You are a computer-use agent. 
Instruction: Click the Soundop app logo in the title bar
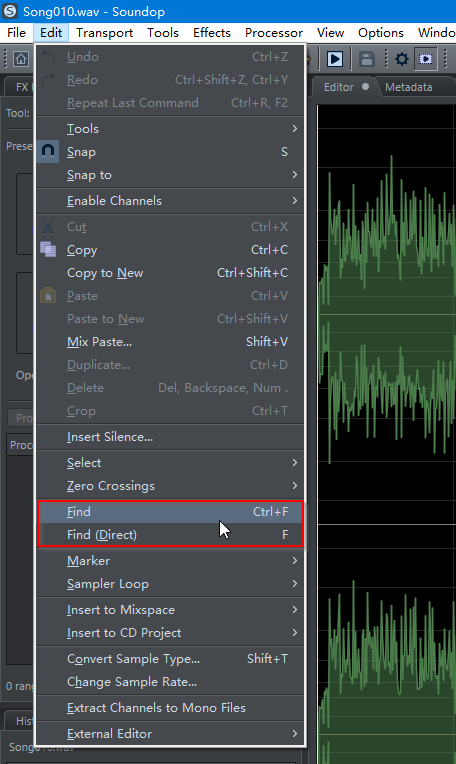tap(10, 11)
